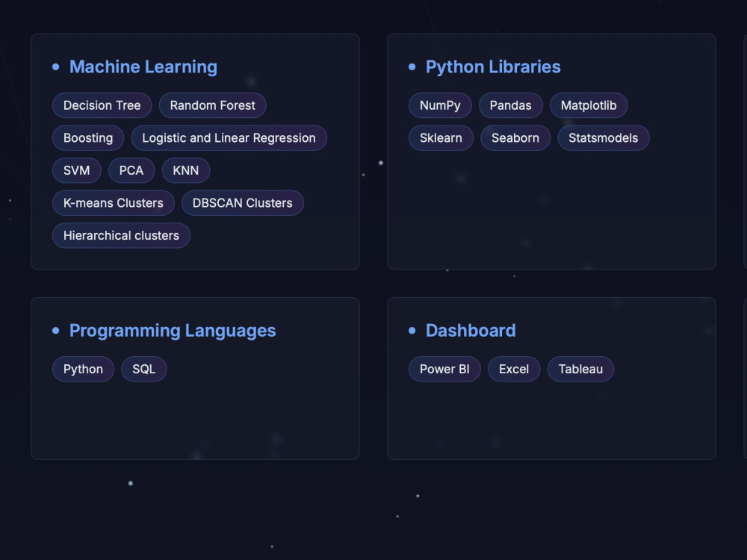Click the Pandas tag
Image resolution: width=747 pixels, height=560 pixels.
511,105
